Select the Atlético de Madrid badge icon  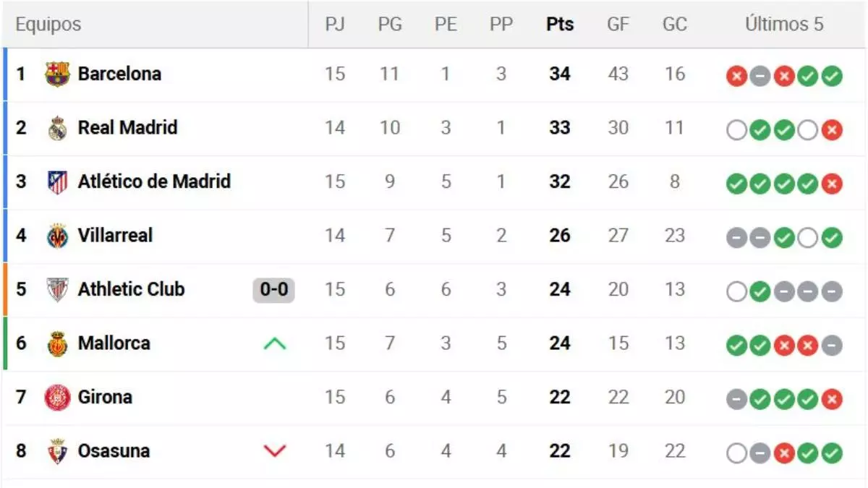pyautogui.click(x=56, y=181)
